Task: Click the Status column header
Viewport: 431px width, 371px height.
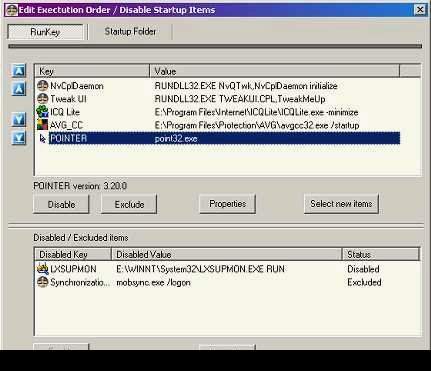Action: 381,254
